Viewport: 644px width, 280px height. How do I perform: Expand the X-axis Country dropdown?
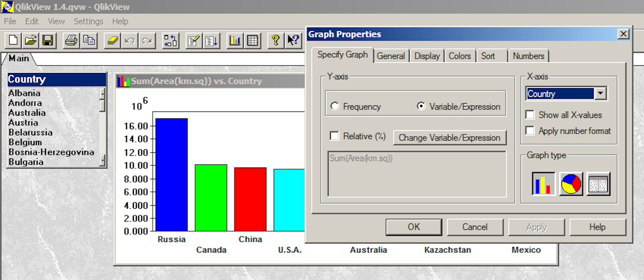[600, 93]
